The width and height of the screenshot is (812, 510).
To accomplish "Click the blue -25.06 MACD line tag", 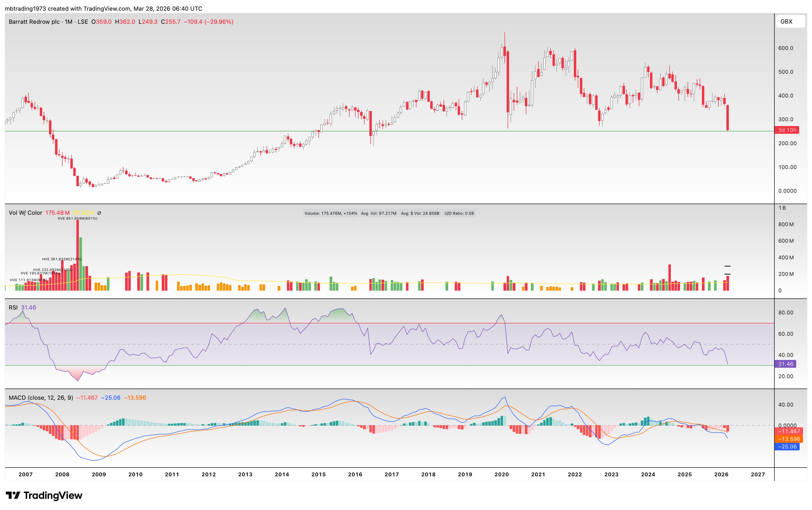I will [787, 447].
